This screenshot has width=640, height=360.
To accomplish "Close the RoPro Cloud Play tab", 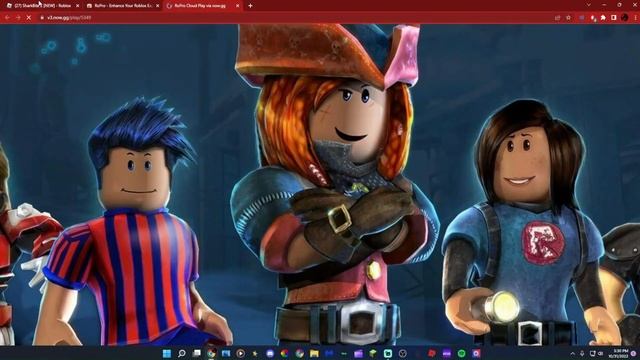I will click(x=238, y=6).
